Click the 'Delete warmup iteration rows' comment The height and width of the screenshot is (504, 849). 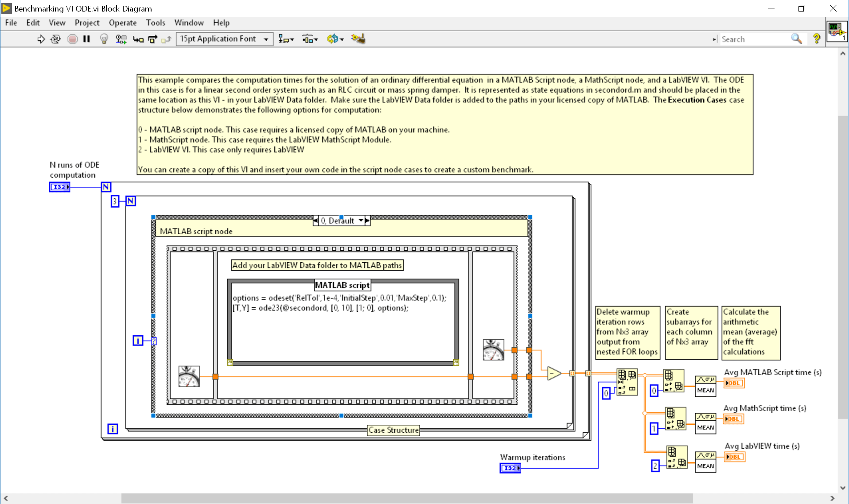point(627,332)
